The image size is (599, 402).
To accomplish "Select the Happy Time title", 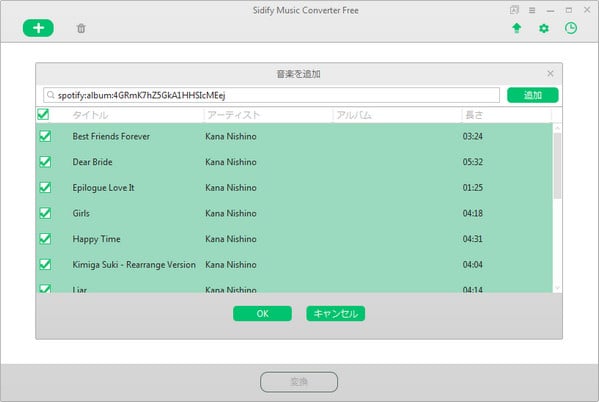I will tap(96, 239).
